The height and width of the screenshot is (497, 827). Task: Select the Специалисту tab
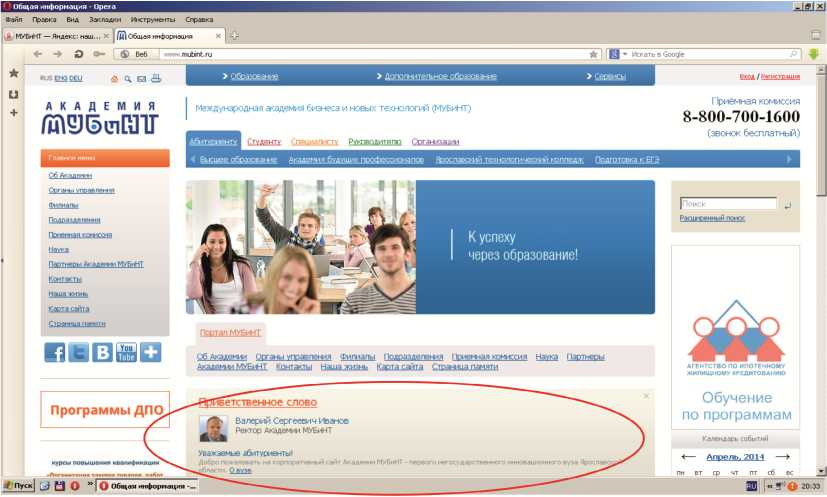point(314,141)
